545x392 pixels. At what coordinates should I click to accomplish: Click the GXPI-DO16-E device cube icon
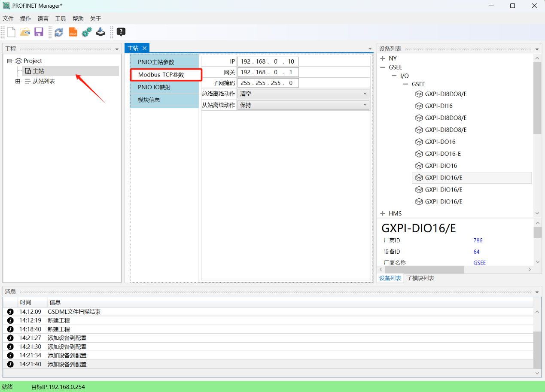point(419,154)
